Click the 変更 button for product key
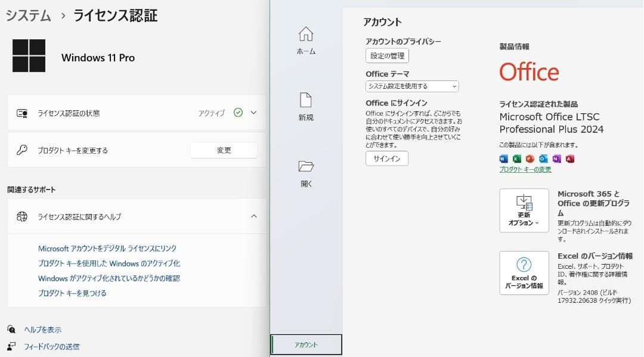The width and height of the screenshot is (644, 357). click(x=224, y=150)
